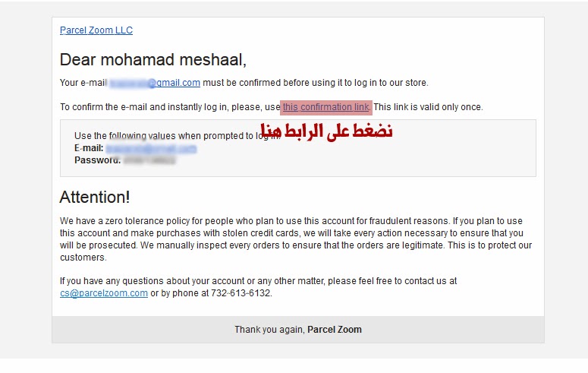Click 'This link is valid only once' sentence
The width and height of the screenshot is (588, 373).
click(428, 107)
